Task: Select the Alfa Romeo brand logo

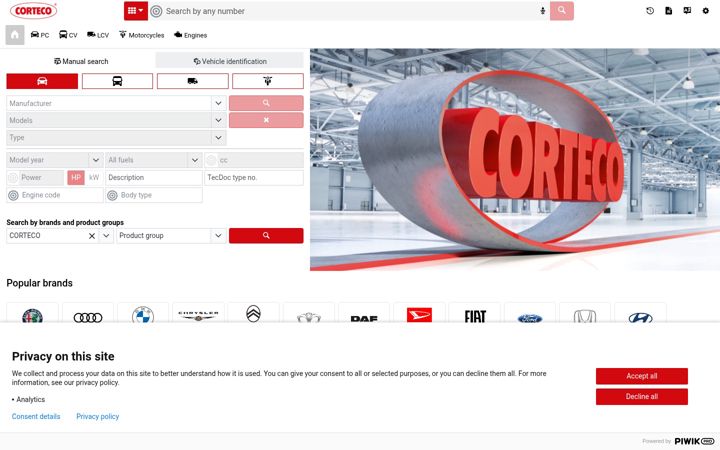Action: [33, 315]
